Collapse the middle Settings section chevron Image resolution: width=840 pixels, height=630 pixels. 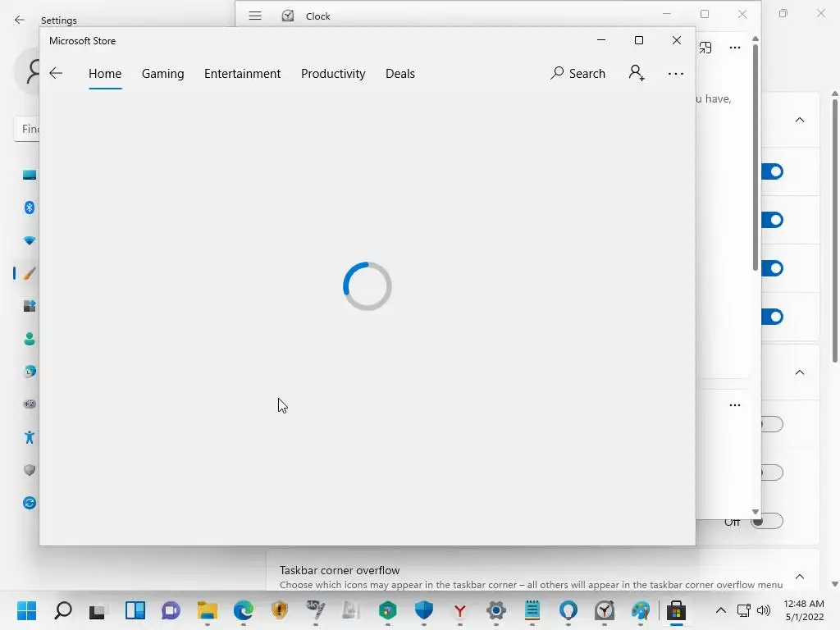pyautogui.click(x=799, y=372)
